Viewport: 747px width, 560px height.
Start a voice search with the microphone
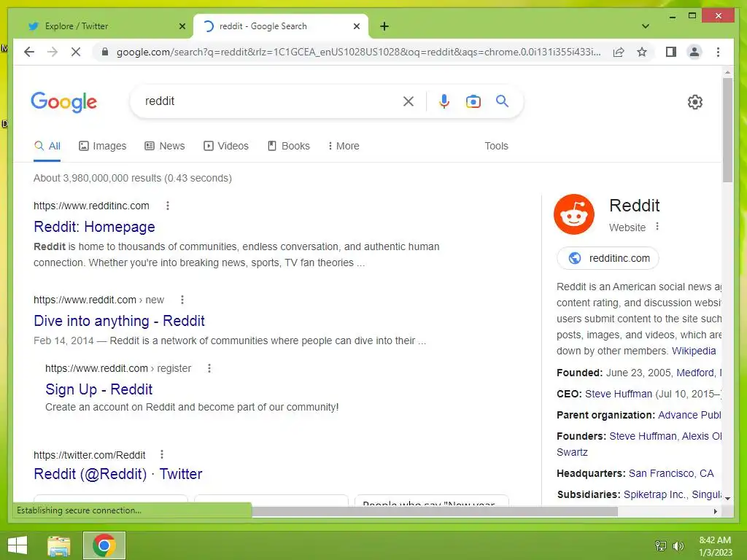pyautogui.click(x=444, y=101)
